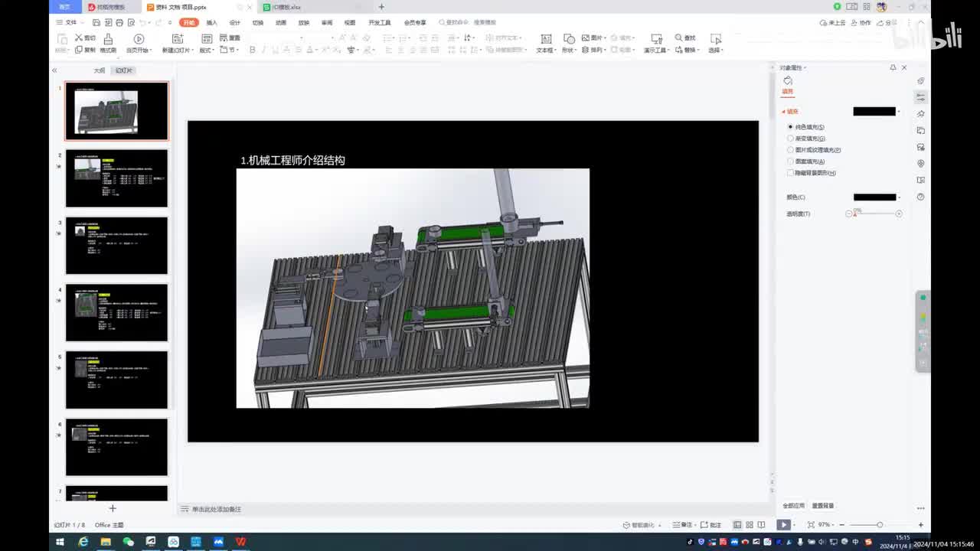This screenshot has width=980, height=551.
Task: Click the add slide plus below thumbnails
Action: tap(113, 508)
